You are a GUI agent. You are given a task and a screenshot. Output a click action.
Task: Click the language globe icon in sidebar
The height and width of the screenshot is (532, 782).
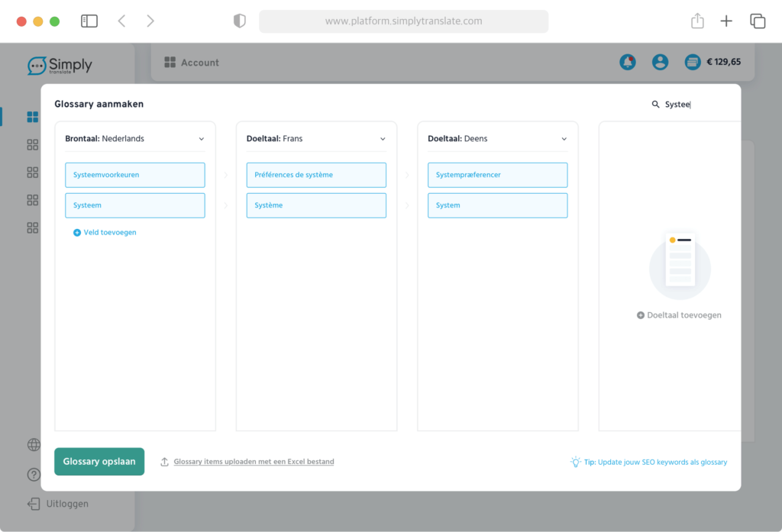[34, 445]
